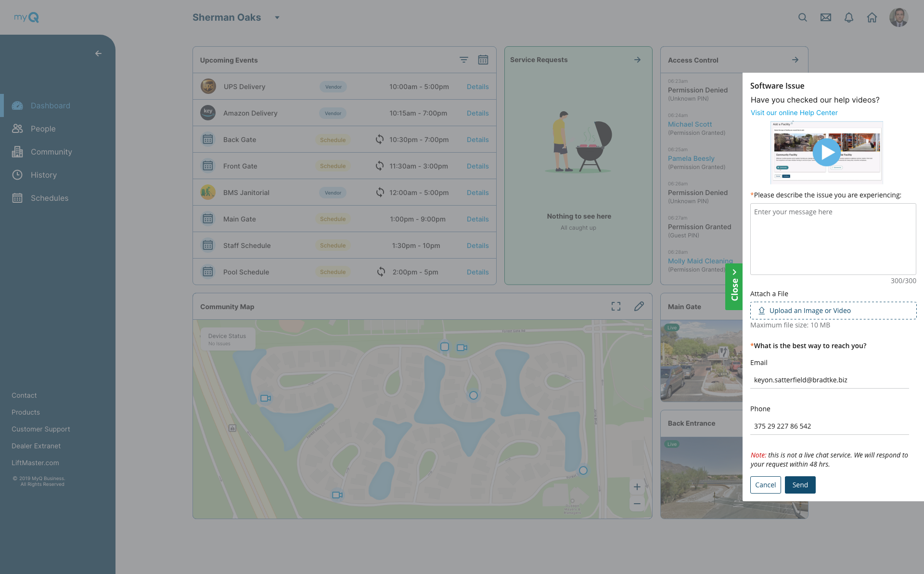Image resolution: width=924 pixels, height=574 pixels.
Task: Click the issue description message box
Action: click(x=833, y=239)
